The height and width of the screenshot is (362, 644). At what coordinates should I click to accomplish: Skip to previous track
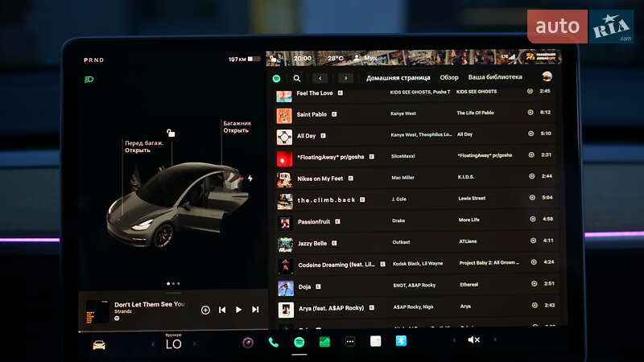pos(222,310)
